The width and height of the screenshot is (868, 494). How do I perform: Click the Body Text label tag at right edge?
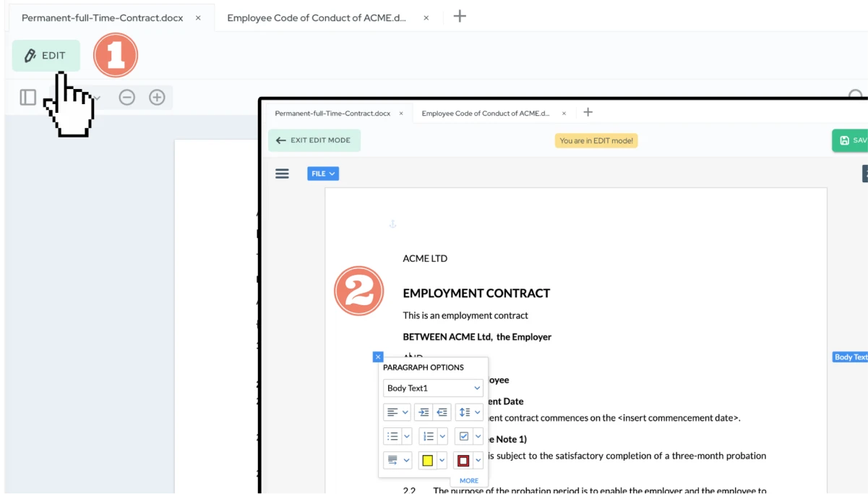(850, 357)
